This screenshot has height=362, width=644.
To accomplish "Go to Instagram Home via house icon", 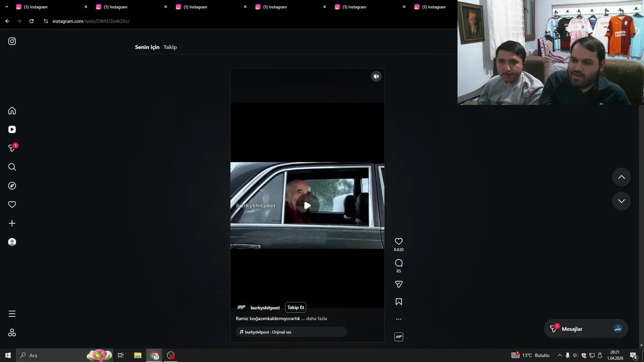I will point(12,111).
